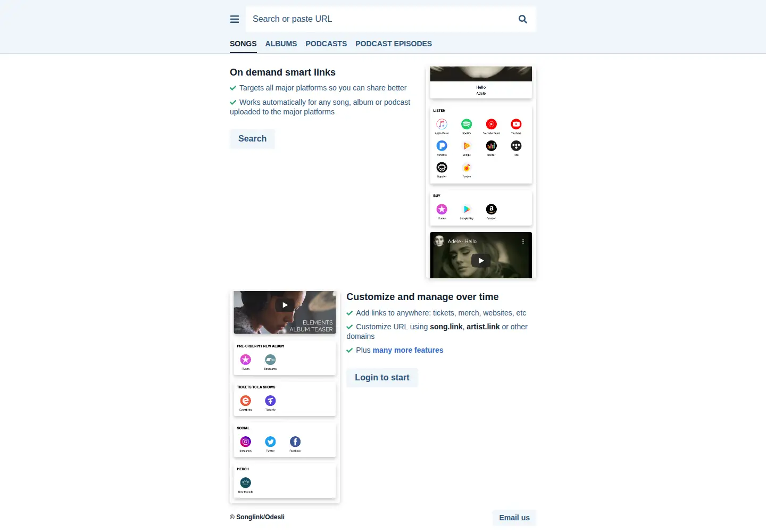Click the Bandcamp icon

pos(270,360)
